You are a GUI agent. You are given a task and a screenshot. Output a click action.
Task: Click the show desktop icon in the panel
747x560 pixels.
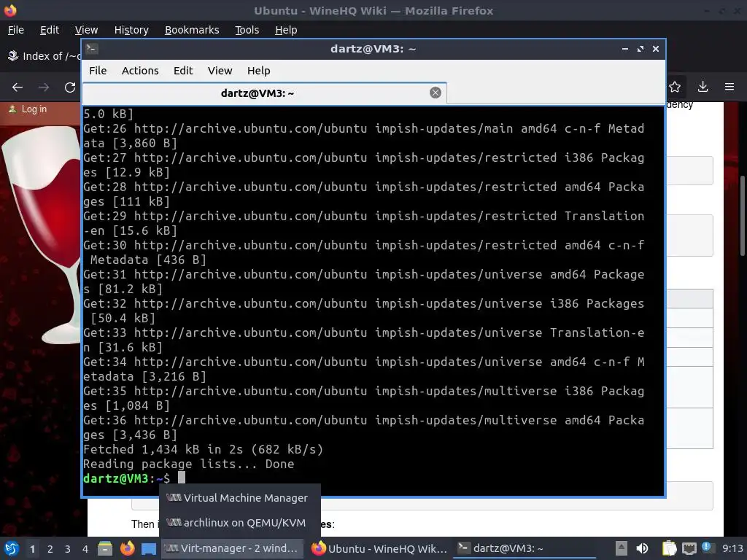point(149,548)
